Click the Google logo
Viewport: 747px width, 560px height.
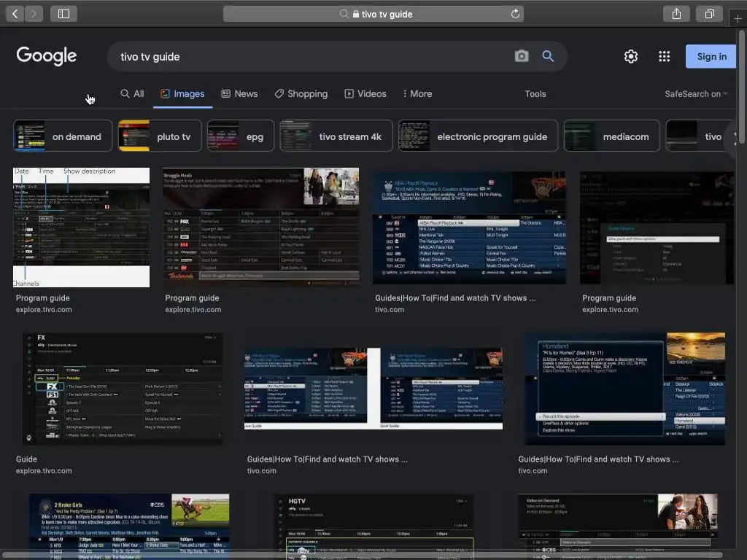pyautogui.click(x=46, y=55)
